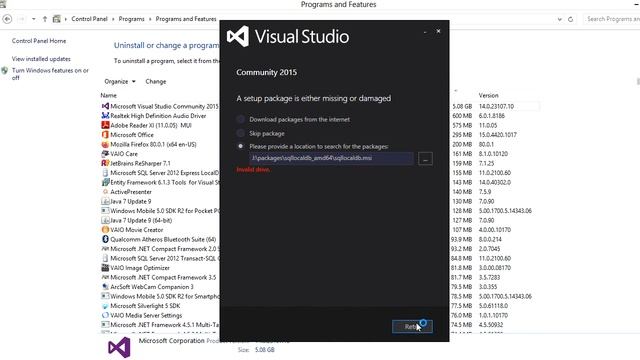
Task: Click the ActivePresenter icon
Action: click(x=105, y=191)
